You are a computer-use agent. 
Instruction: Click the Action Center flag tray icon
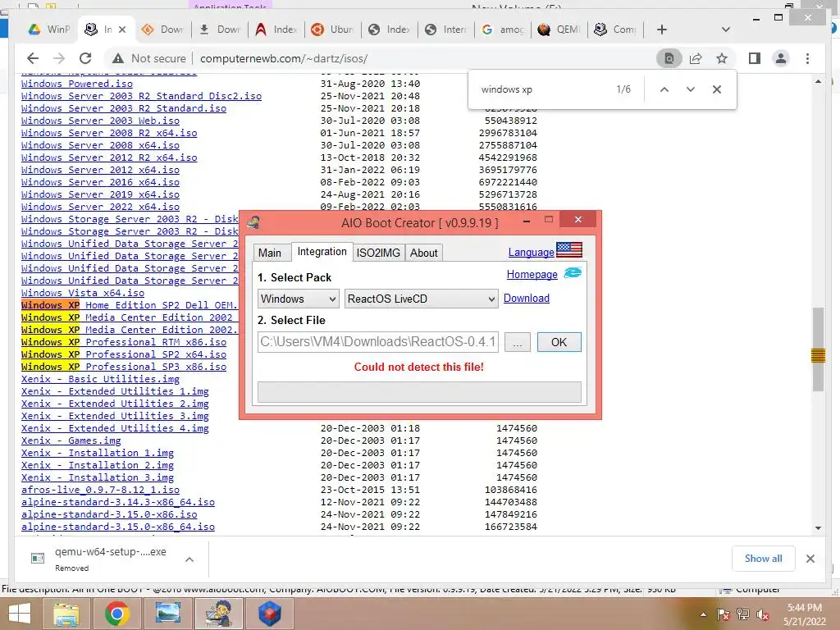(724, 614)
